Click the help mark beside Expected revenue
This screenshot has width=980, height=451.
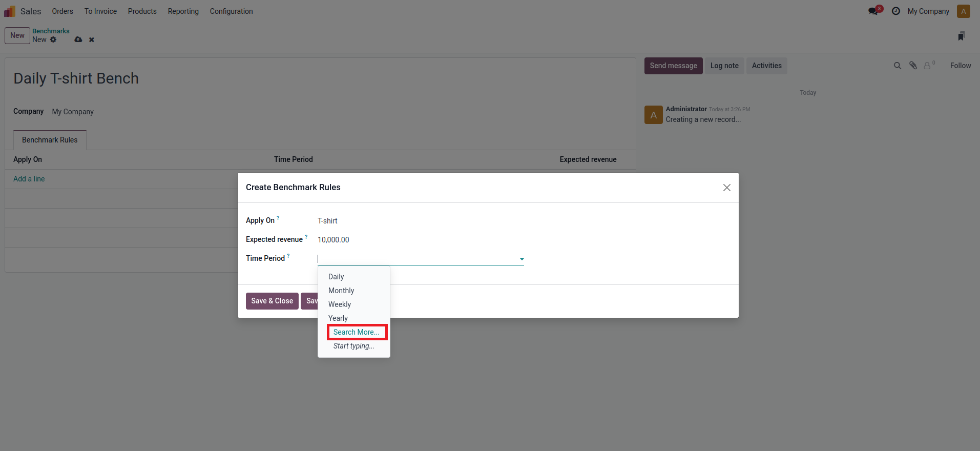pos(306,236)
